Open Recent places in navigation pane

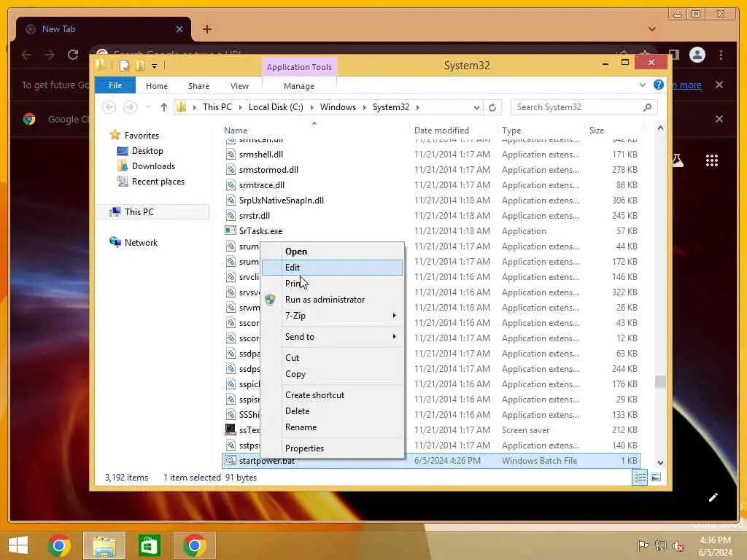tap(158, 182)
